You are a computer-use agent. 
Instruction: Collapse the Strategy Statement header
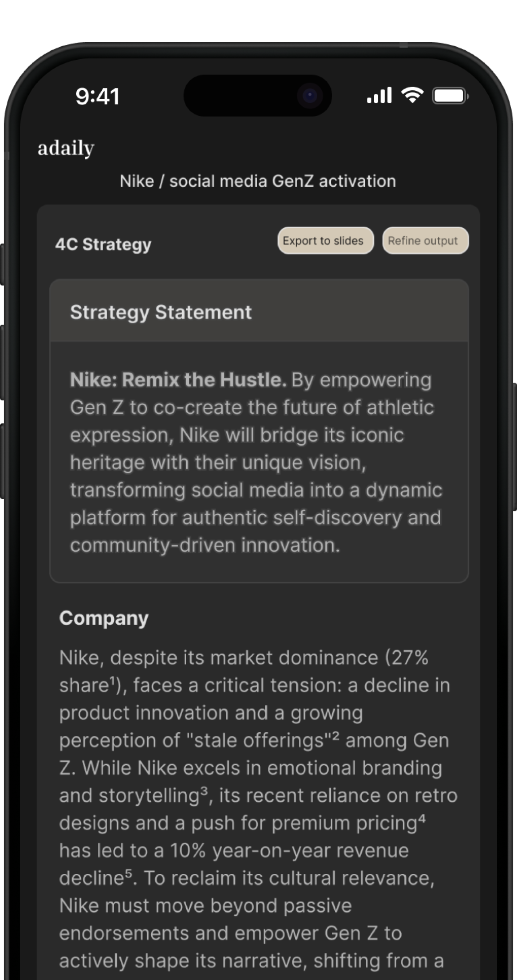click(x=259, y=312)
